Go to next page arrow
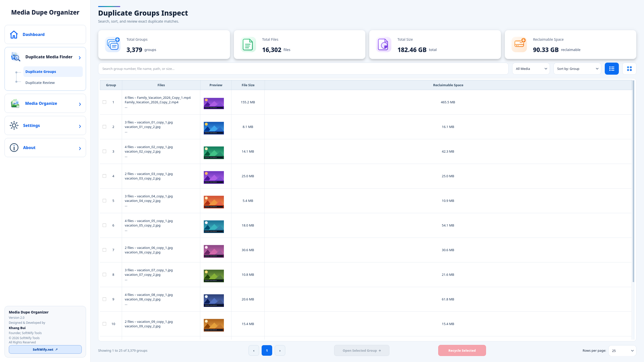The image size is (644, 362). [x=280, y=350]
